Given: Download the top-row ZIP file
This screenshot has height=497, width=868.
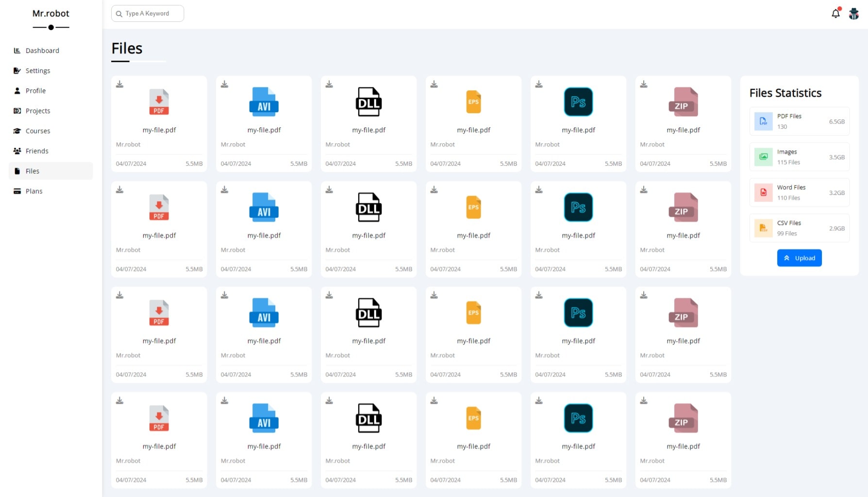Looking at the screenshot, I should [x=644, y=85].
